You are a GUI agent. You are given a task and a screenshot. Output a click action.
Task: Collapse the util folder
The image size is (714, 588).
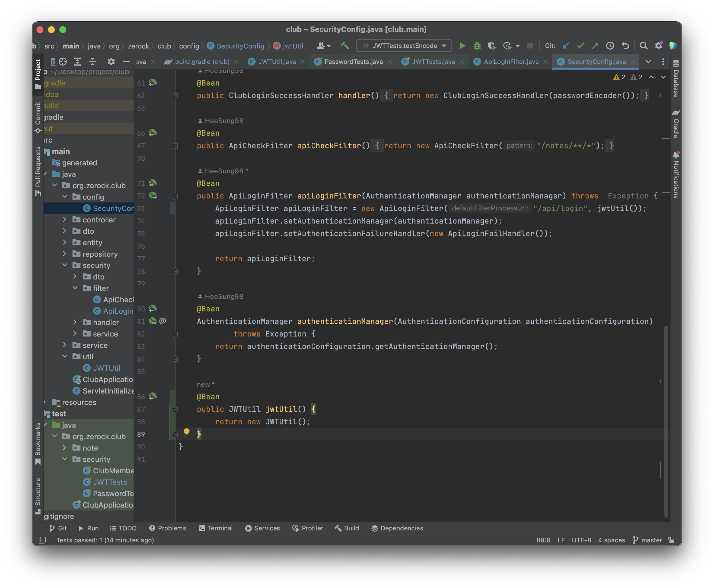click(65, 356)
